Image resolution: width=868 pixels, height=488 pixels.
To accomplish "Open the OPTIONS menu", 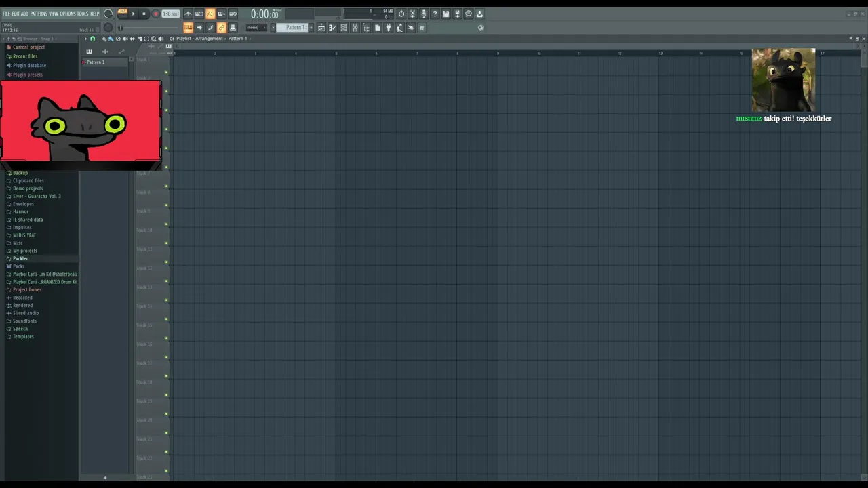I will (68, 14).
